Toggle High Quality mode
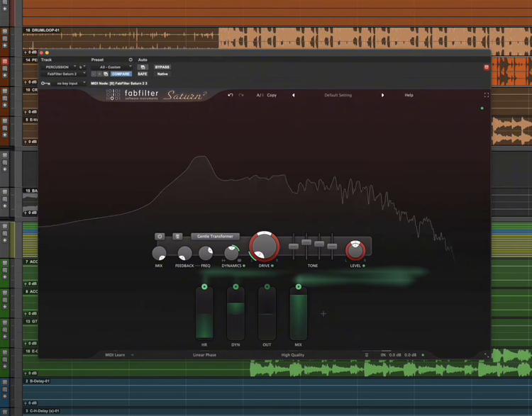The height and width of the screenshot is (416, 532). (x=293, y=355)
